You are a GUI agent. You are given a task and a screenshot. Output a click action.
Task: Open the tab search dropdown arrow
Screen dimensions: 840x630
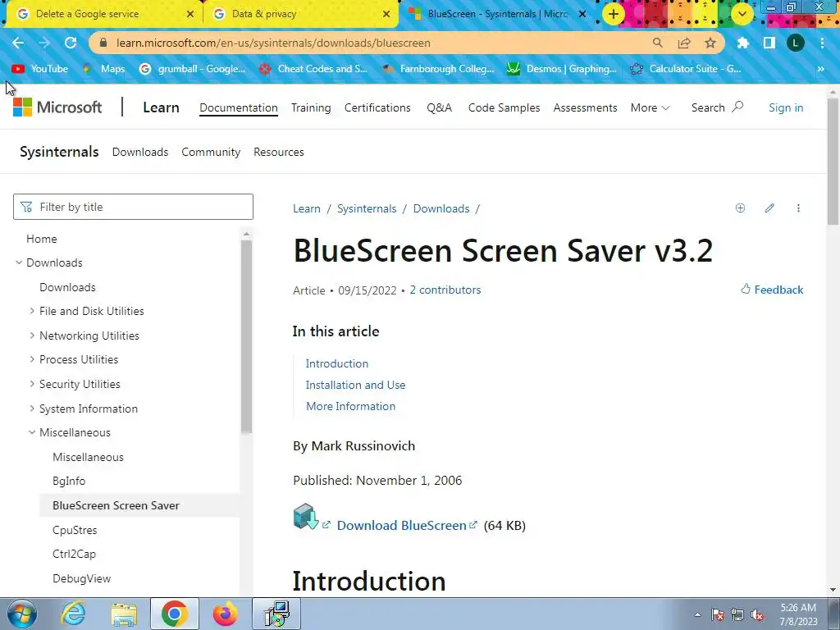click(x=742, y=14)
